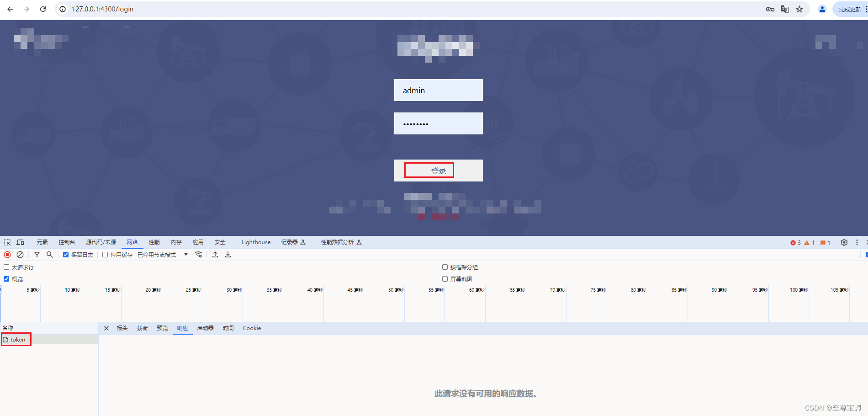The image size is (868, 416).
Task: Check the 按框架分组 checkbox
Action: click(445, 267)
